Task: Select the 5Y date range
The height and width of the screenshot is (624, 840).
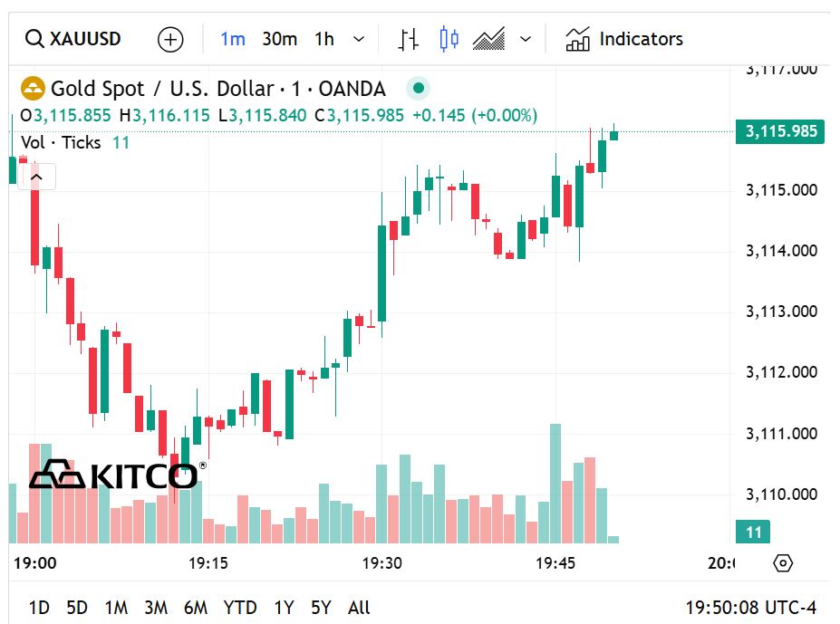Action: click(x=321, y=608)
